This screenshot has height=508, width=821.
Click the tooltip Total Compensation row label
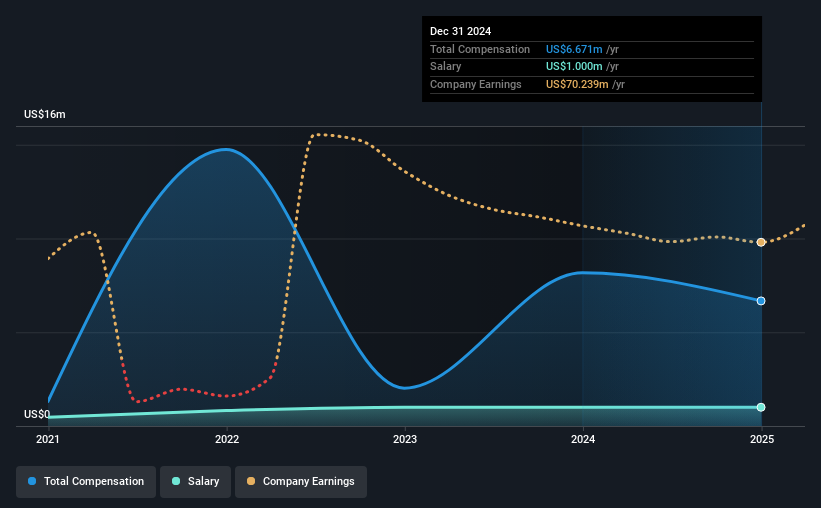coord(480,49)
